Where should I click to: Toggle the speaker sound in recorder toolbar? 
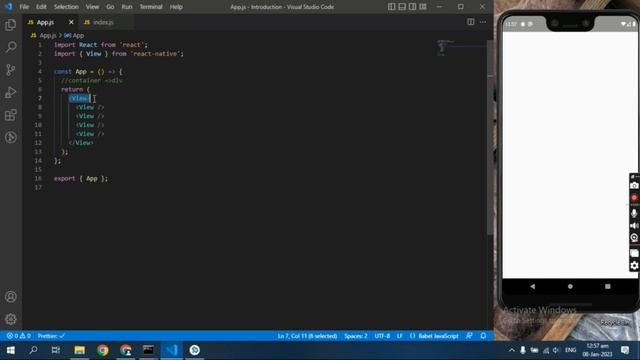[x=634, y=226]
